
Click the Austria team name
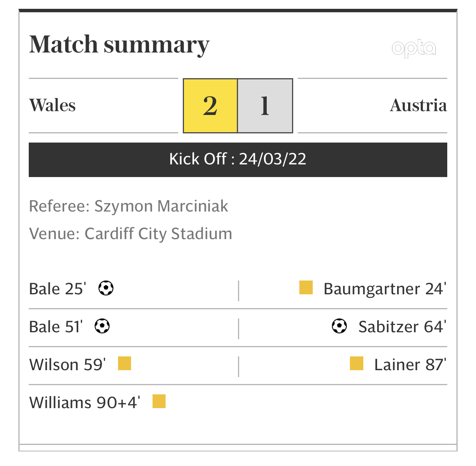(x=418, y=105)
